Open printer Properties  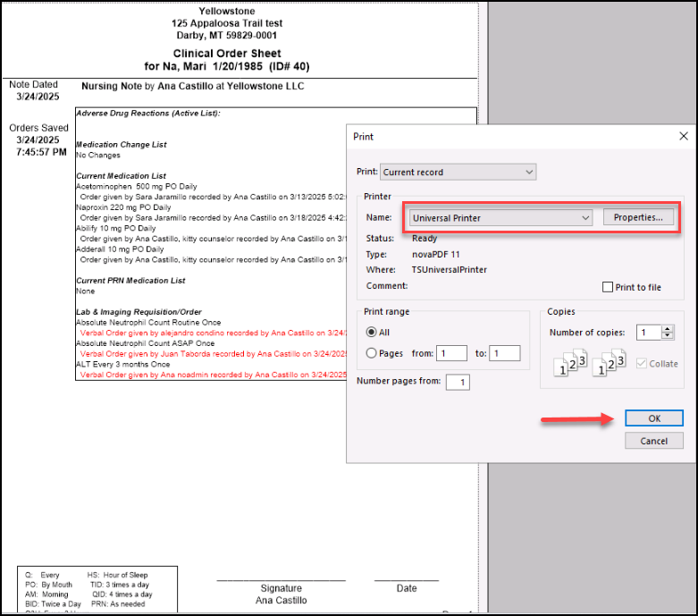tap(638, 217)
